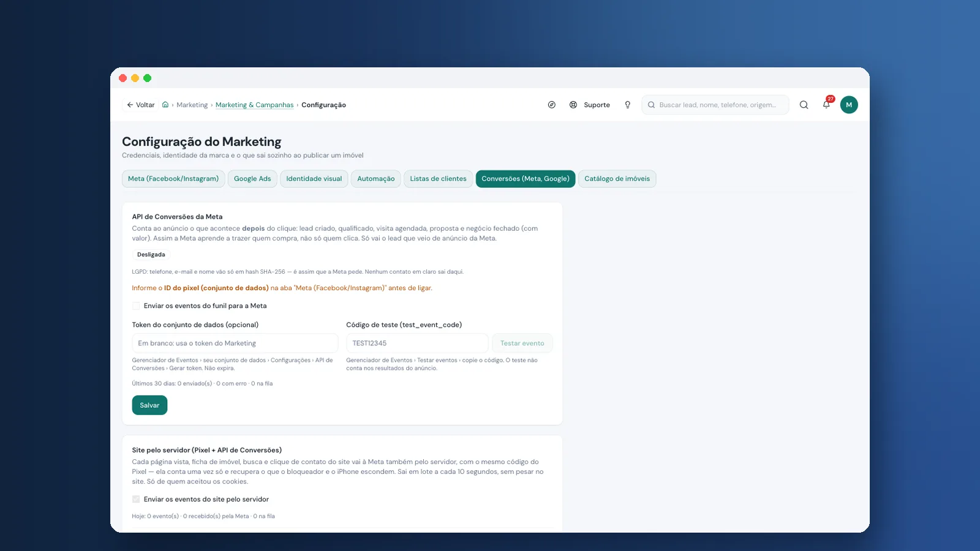This screenshot has height=551, width=980.
Task: Click Configuração current breadcrumb text
Action: click(x=323, y=105)
